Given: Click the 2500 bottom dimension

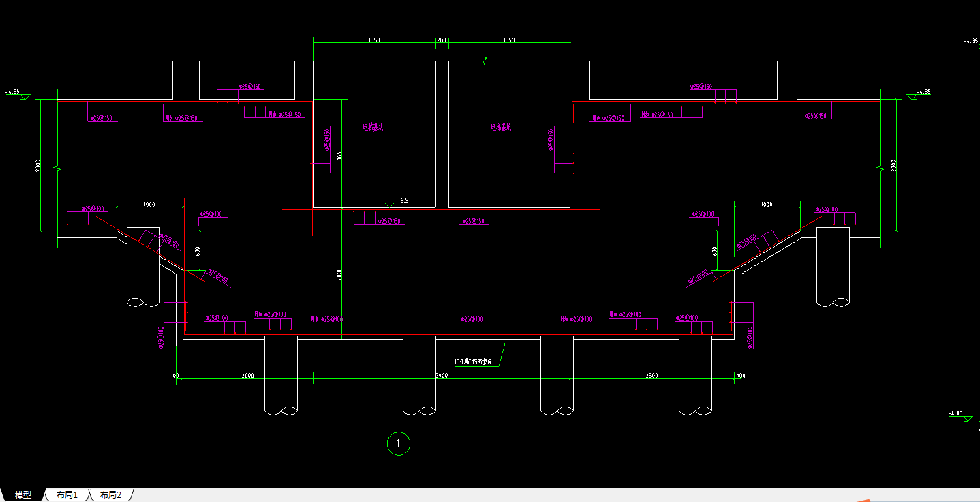Looking at the screenshot, I should pyautogui.click(x=651, y=376).
